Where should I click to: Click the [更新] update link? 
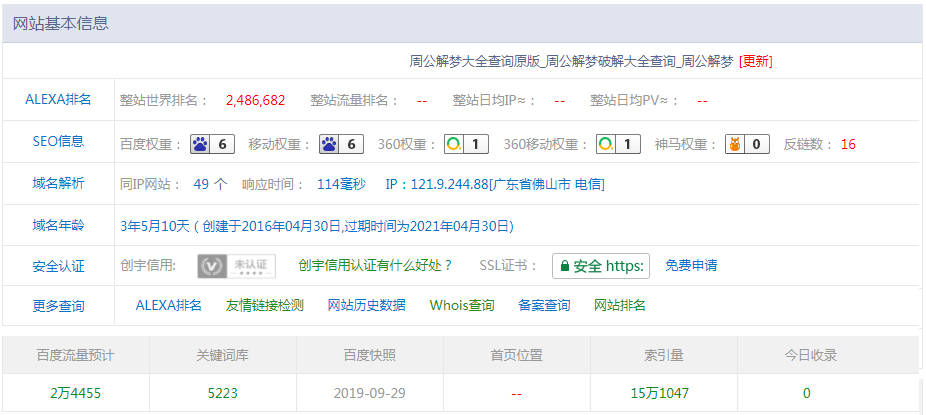click(x=755, y=61)
